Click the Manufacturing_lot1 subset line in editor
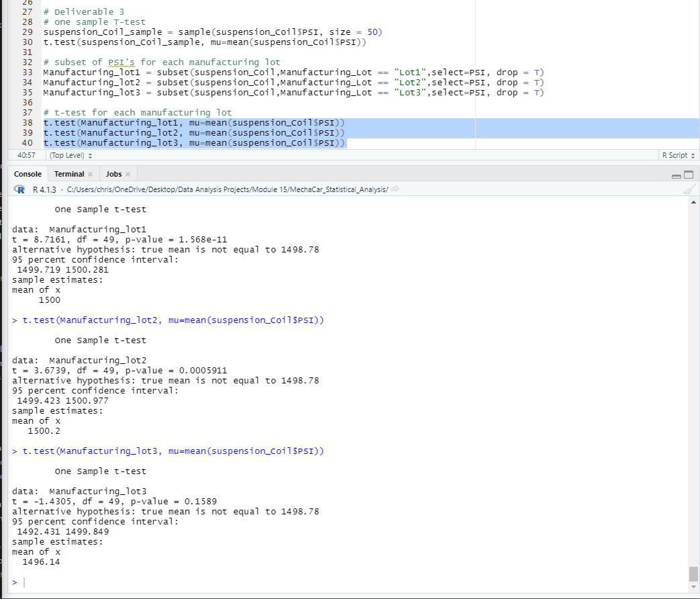700x599 pixels. [x=294, y=73]
